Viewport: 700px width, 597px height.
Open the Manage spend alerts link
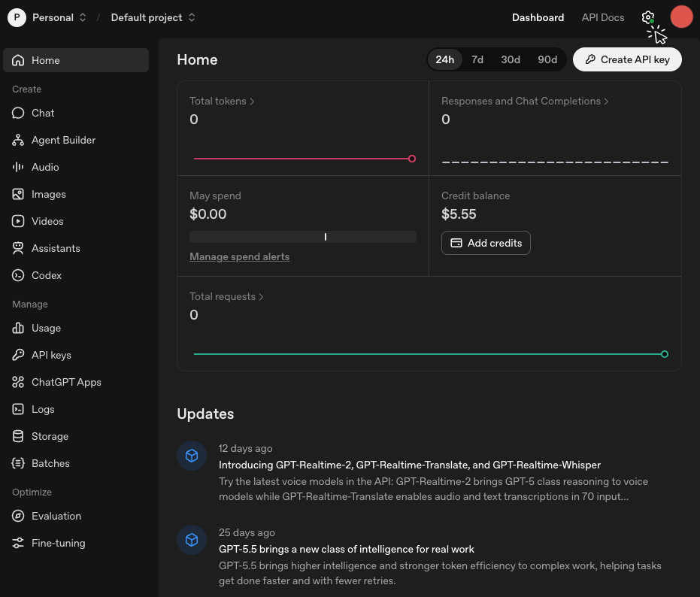[239, 256]
